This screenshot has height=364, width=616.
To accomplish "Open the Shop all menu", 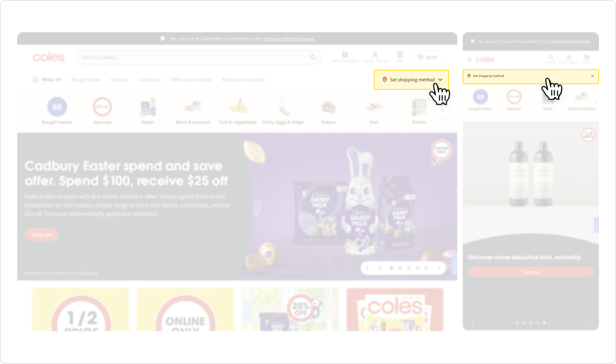I will [x=47, y=80].
